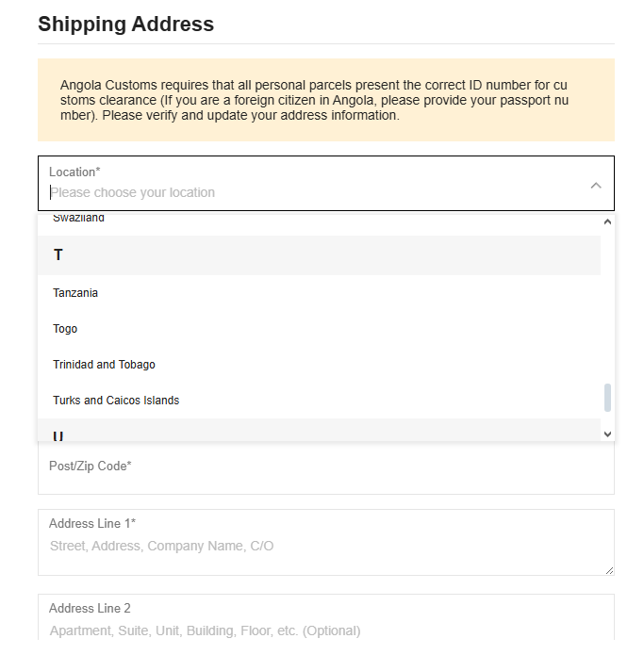The height and width of the screenshot is (655, 644).
Task: Click the Location* field label
Action: pyautogui.click(x=74, y=172)
